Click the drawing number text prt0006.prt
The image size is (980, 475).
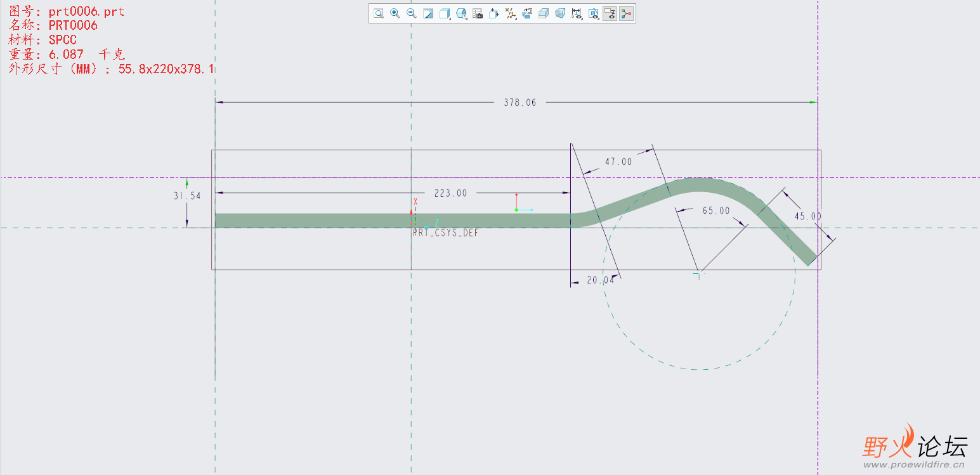point(86,12)
